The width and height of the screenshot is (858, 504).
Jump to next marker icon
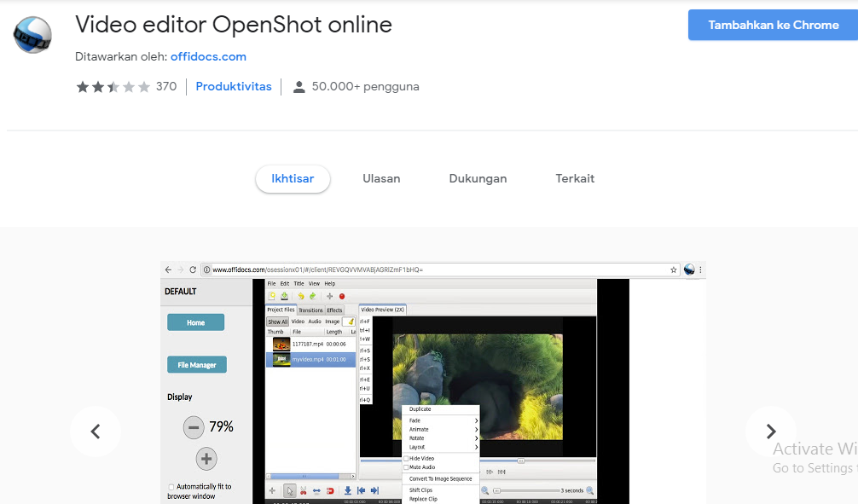(374, 491)
